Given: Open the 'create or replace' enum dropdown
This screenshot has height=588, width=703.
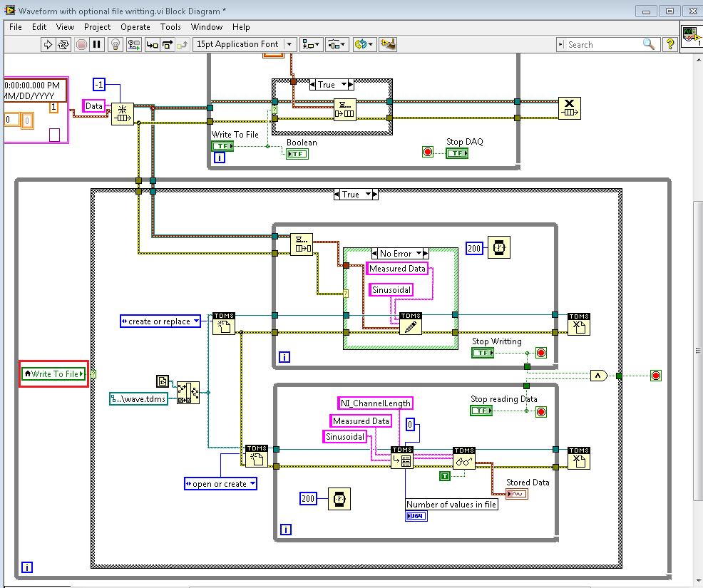Looking at the screenshot, I should coord(196,321).
